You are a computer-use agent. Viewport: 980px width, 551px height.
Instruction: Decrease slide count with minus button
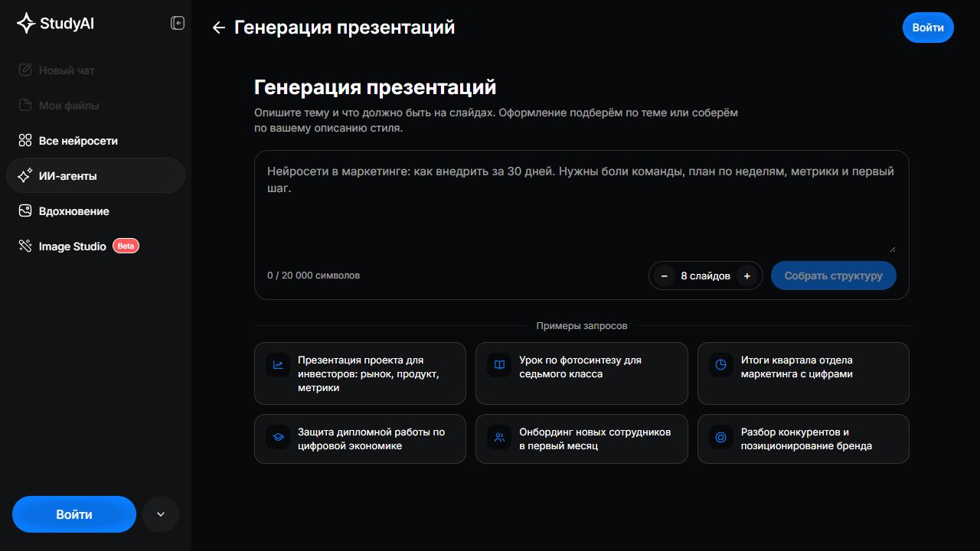click(x=664, y=275)
